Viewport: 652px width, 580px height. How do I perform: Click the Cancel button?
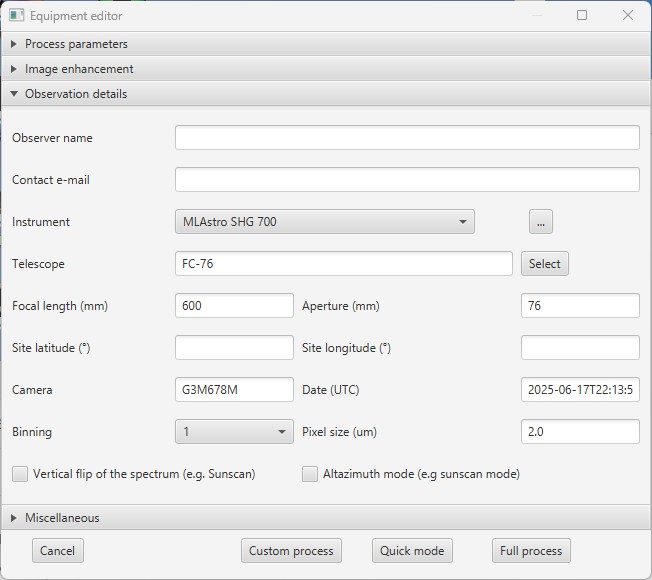point(58,551)
